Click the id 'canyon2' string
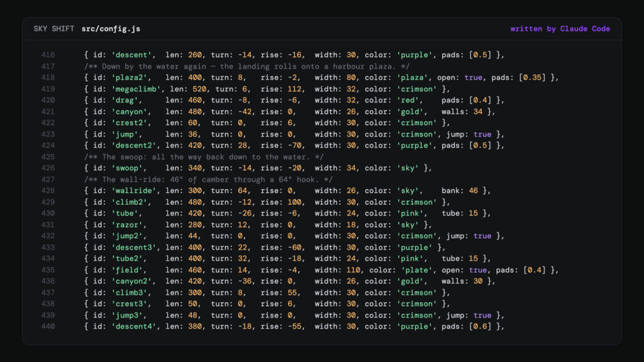Screen dimensions: 644x362 [131, 281]
